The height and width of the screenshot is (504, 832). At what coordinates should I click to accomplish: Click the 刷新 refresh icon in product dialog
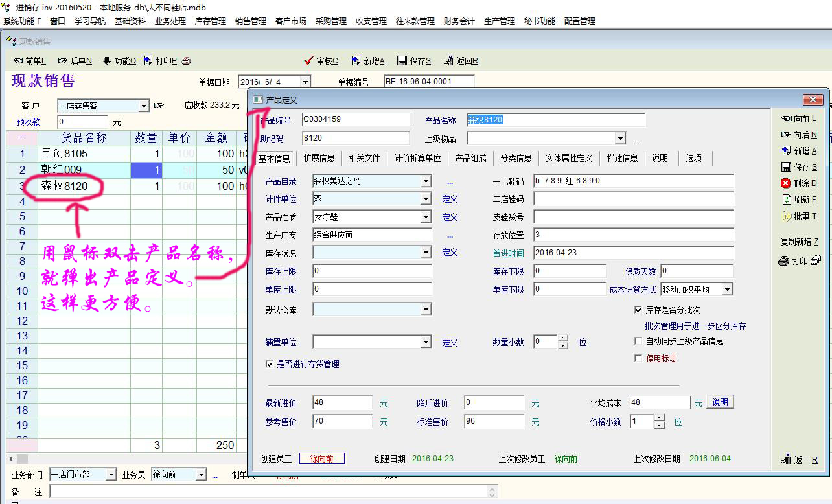coord(787,200)
